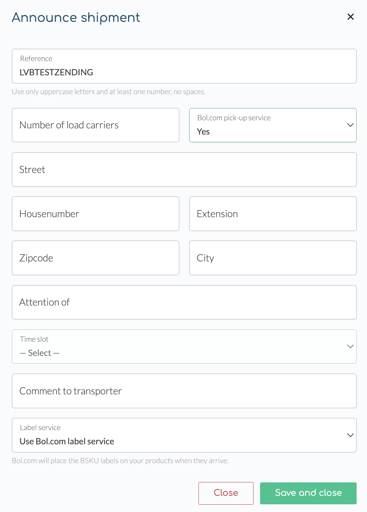The image size is (367, 512).
Task: Click the Announce shipment heading
Action: [76, 18]
